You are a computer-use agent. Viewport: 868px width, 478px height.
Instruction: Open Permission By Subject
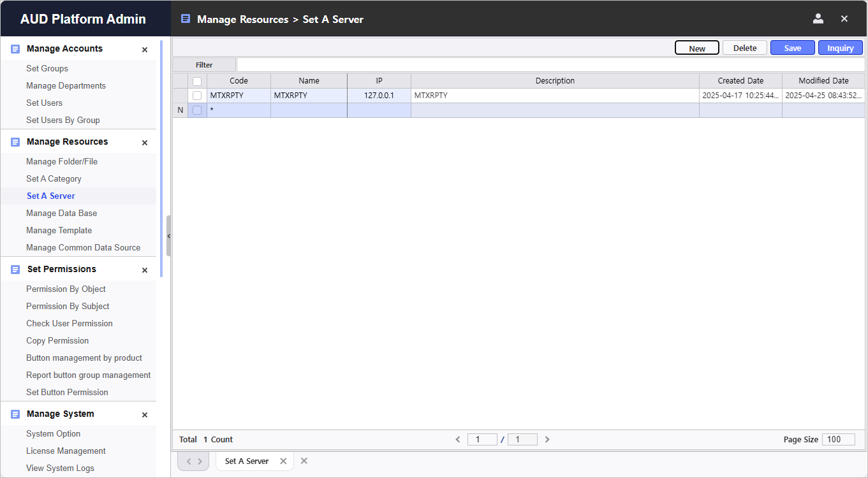tap(68, 306)
